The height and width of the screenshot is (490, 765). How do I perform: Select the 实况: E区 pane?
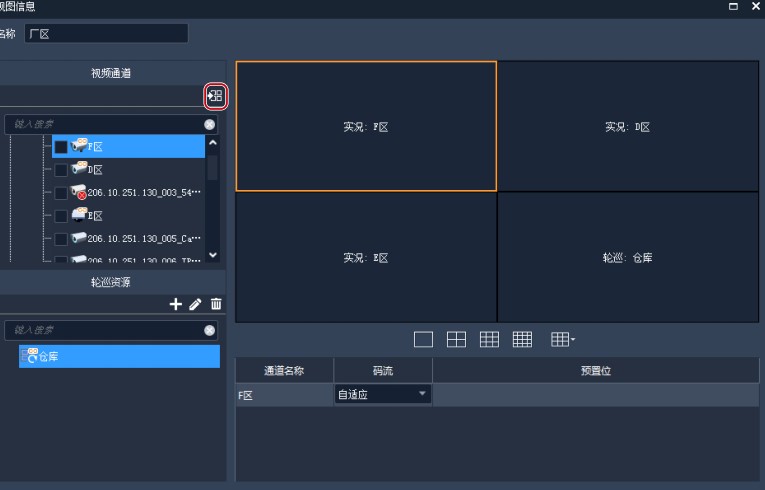click(366, 257)
